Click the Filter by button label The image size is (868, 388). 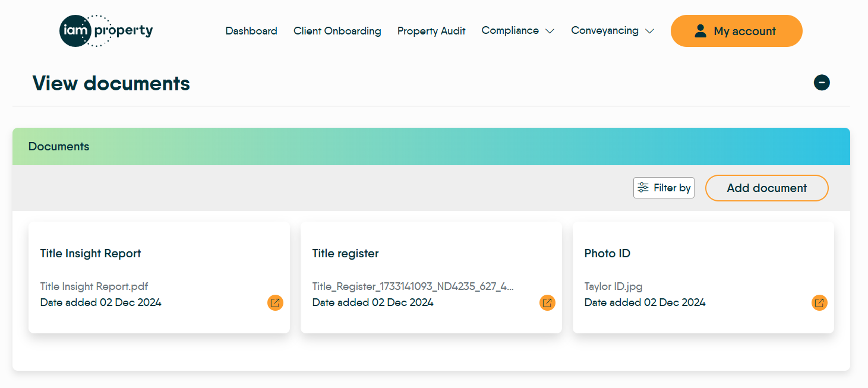(672, 188)
